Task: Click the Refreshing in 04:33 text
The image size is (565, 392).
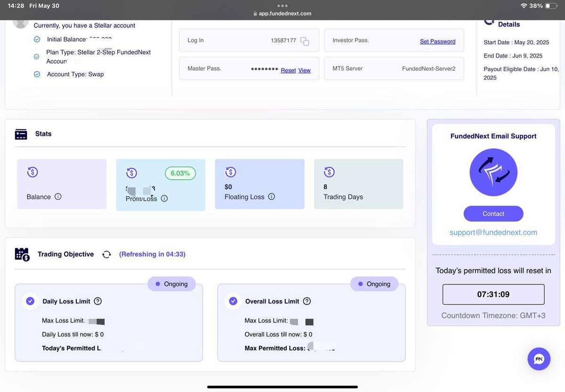Action: click(x=152, y=254)
